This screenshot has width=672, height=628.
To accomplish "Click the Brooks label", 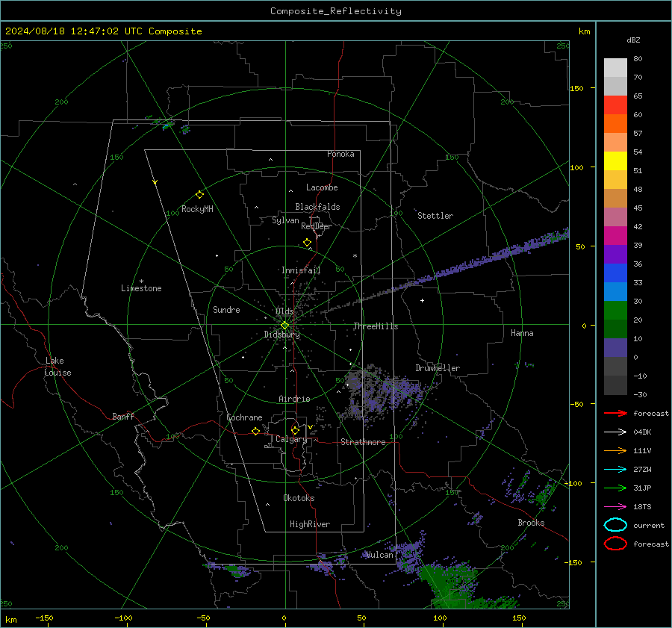I will (531, 523).
